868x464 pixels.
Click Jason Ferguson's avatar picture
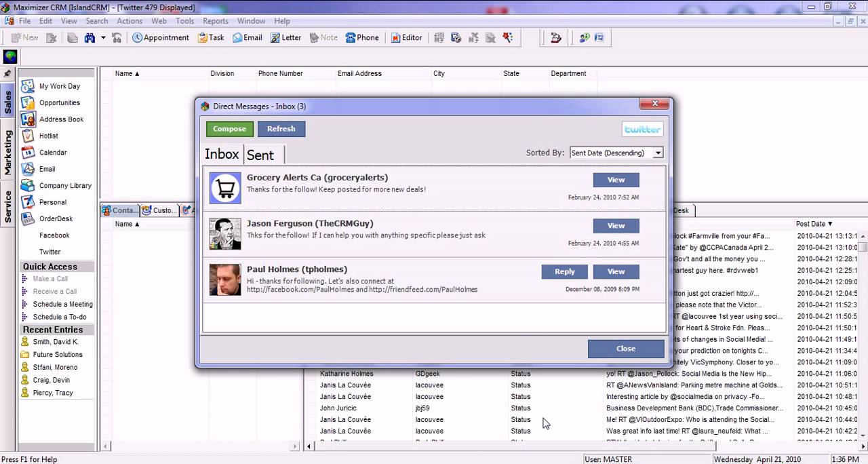pos(225,234)
